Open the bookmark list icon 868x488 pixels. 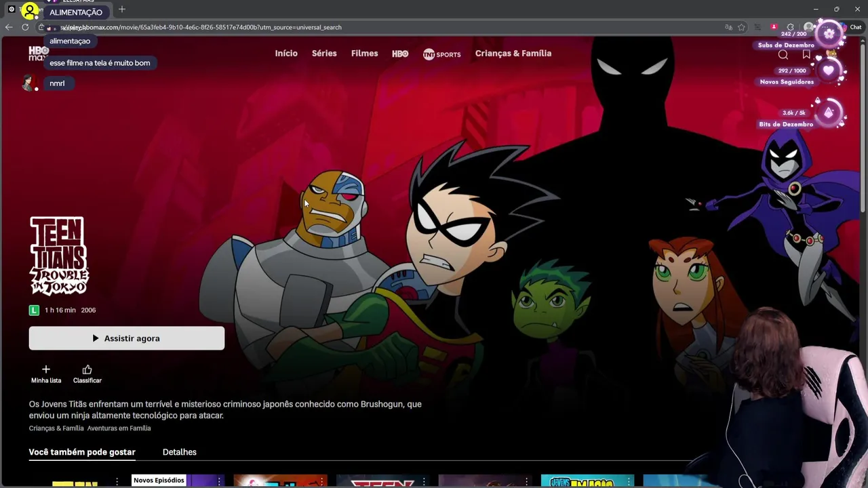coord(806,54)
